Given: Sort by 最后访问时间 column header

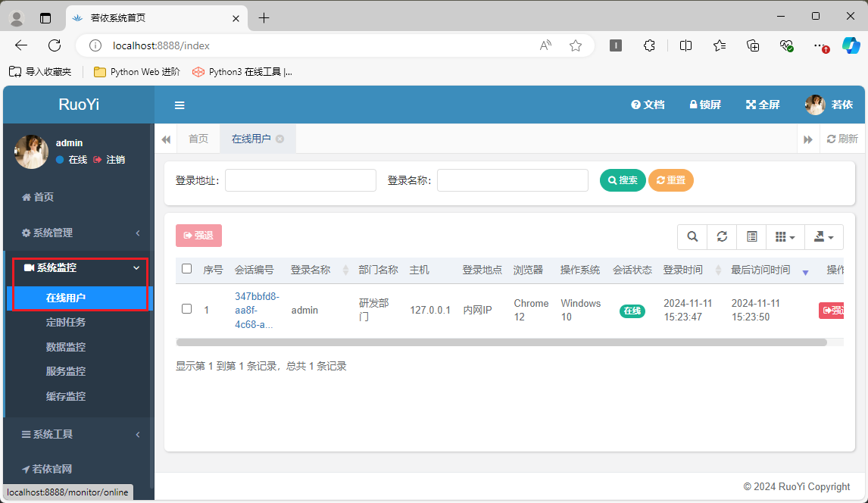Looking at the screenshot, I should [770, 270].
